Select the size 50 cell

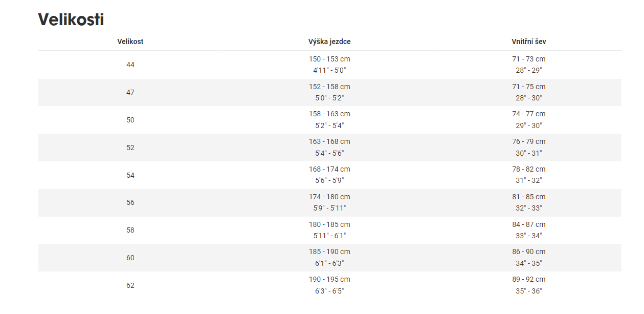(130, 120)
